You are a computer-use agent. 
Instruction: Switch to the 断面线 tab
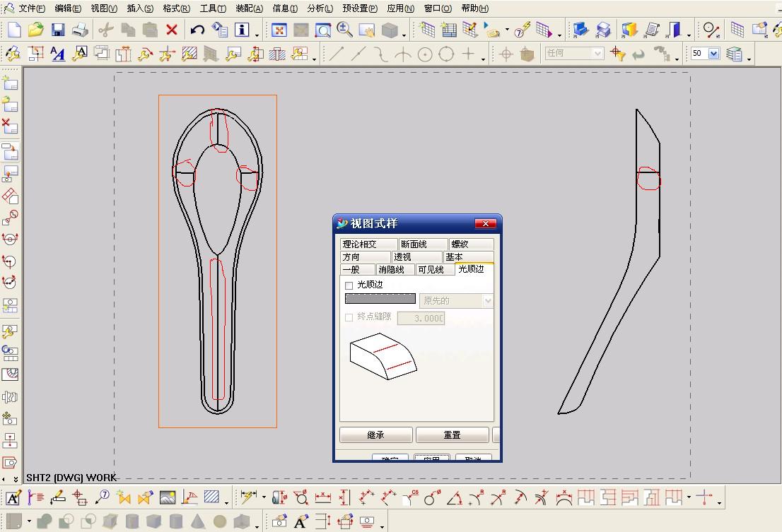(423, 244)
